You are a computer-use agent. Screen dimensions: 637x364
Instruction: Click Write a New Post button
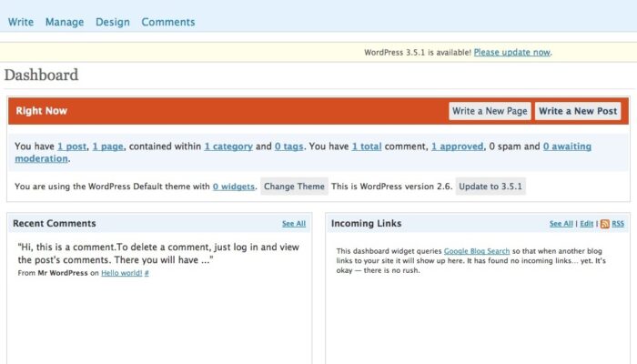(x=578, y=111)
